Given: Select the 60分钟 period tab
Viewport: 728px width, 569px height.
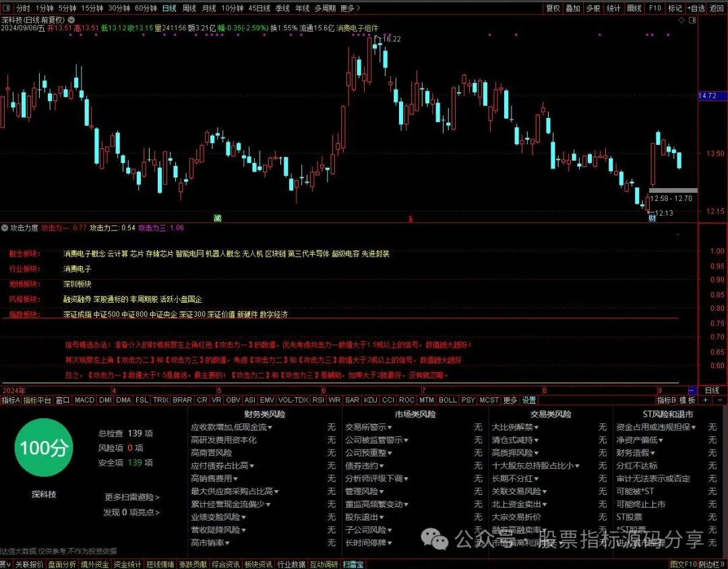Looking at the screenshot, I should click(146, 8).
